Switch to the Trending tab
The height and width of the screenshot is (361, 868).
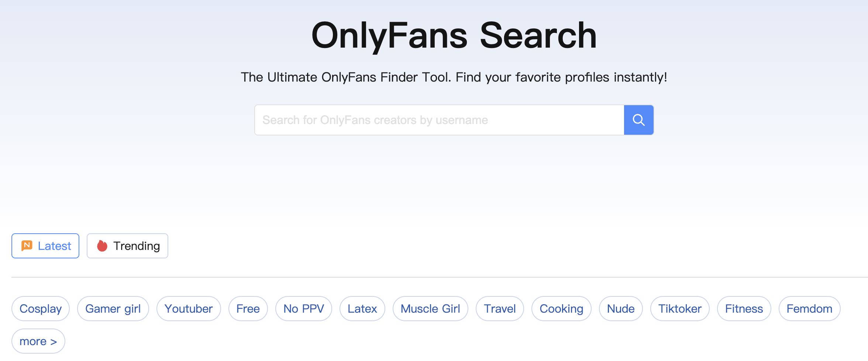pos(127,246)
